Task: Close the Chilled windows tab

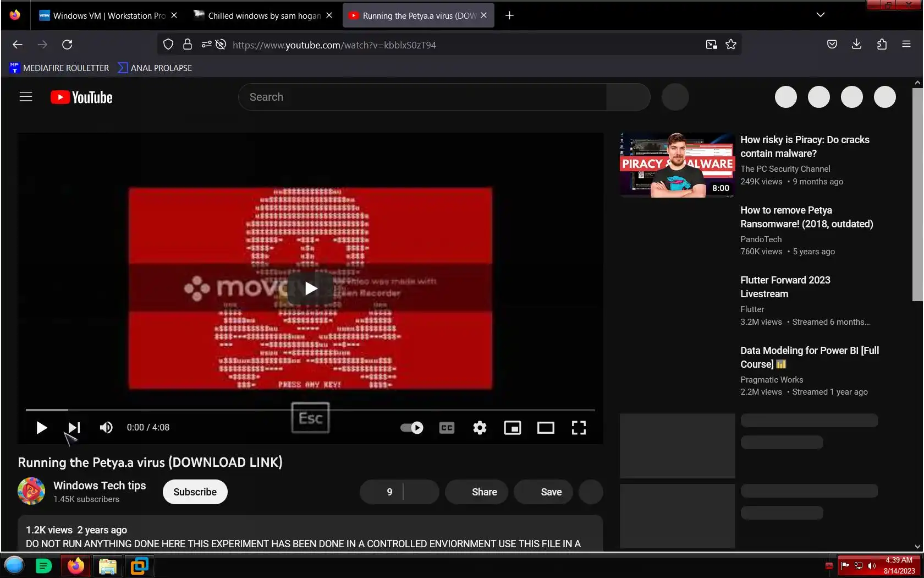Action: (329, 15)
